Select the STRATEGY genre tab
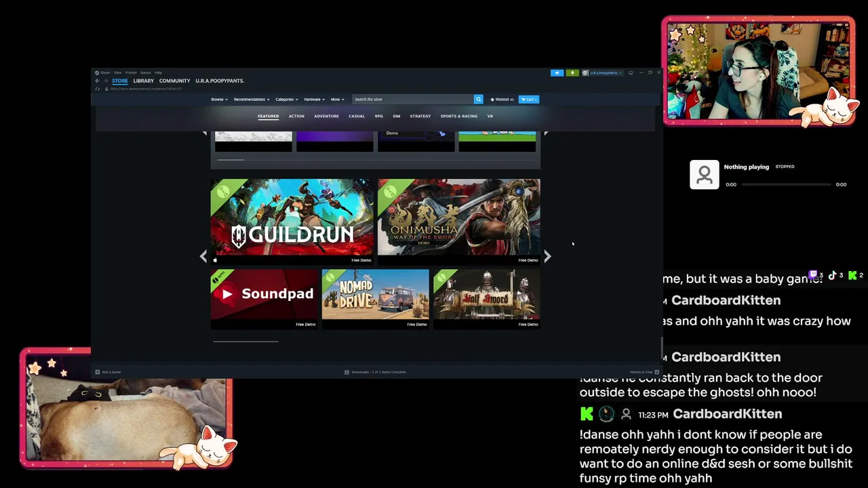Viewport: 868px width, 488px height. click(x=420, y=116)
